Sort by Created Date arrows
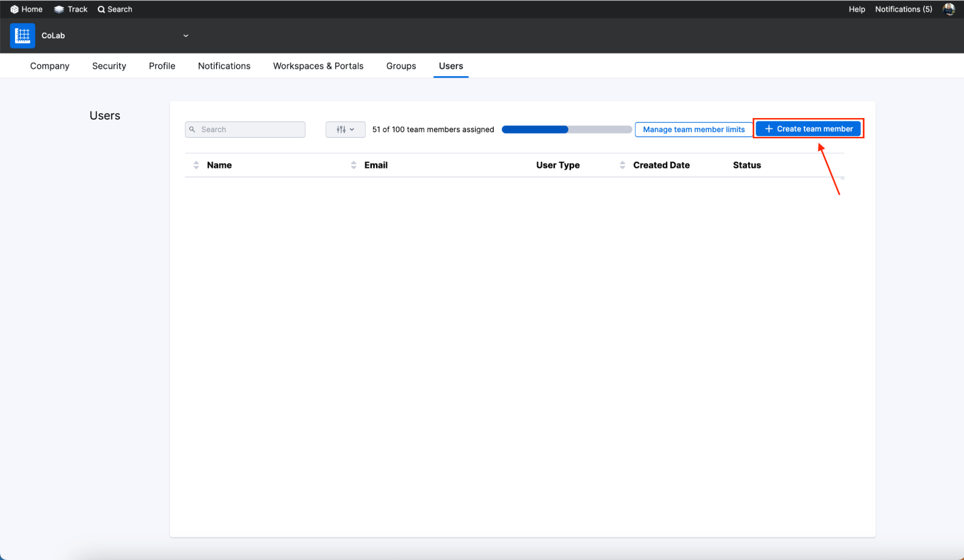The height and width of the screenshot is (560, 964). [622, 165]
